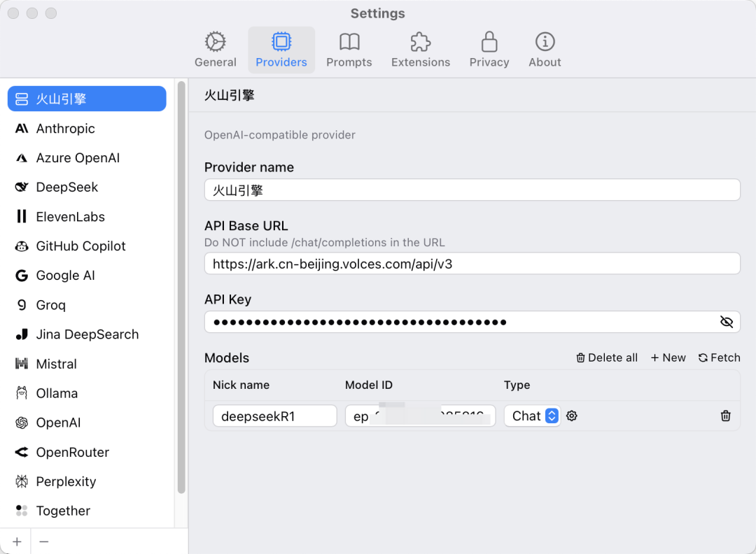Click the New model button
This screenshot has height=554, width=756.
[668, 357]
